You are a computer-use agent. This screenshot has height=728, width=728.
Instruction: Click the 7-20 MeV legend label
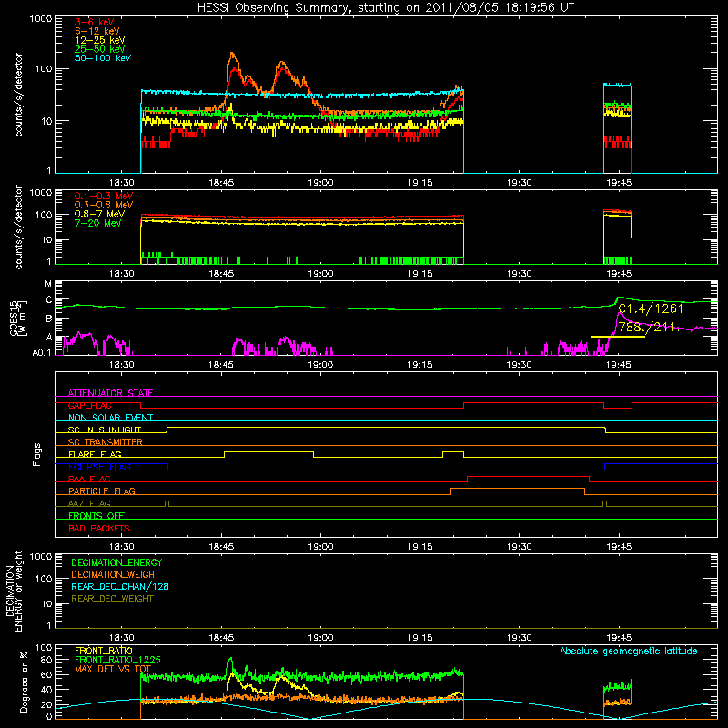pos(97,223)
